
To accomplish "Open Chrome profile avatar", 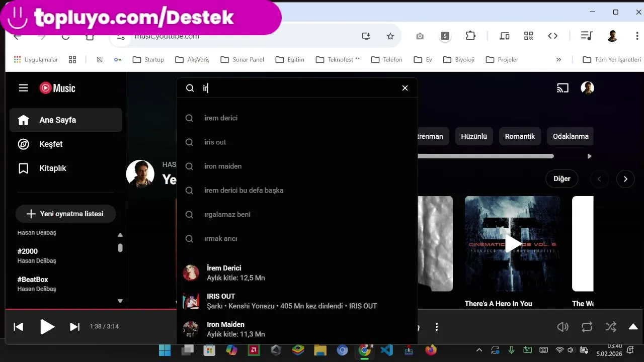I will (612, 36).
